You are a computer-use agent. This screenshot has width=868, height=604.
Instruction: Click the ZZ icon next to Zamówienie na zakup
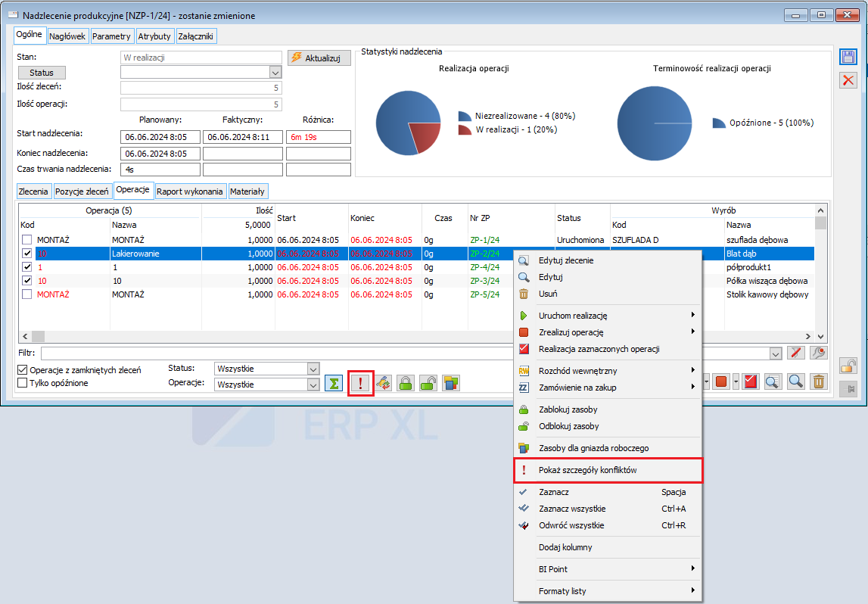click(524, 388)
